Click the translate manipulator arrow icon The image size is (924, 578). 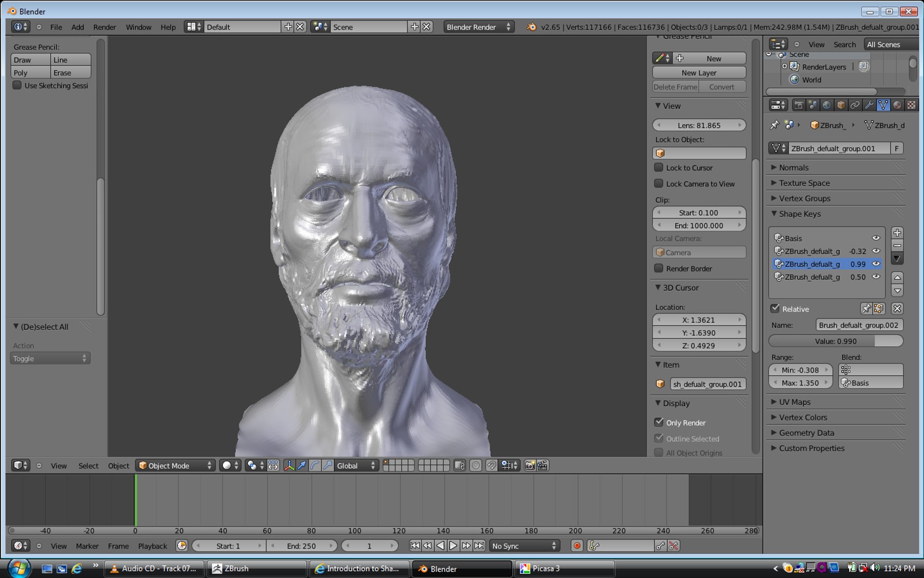coord(302,466)
